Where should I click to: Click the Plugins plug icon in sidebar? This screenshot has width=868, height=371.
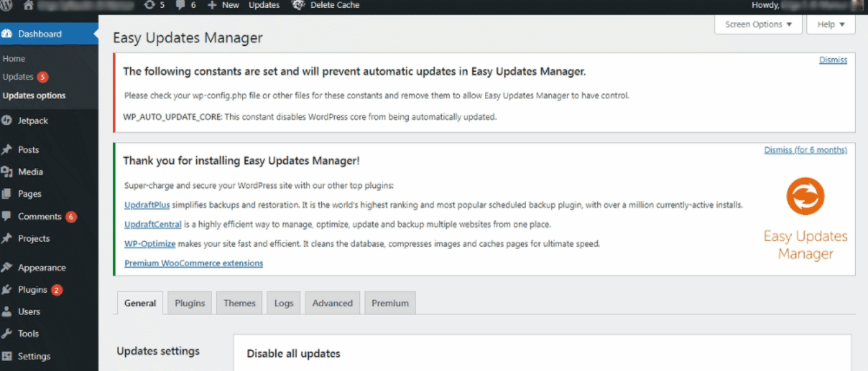(x=7, y=289)
